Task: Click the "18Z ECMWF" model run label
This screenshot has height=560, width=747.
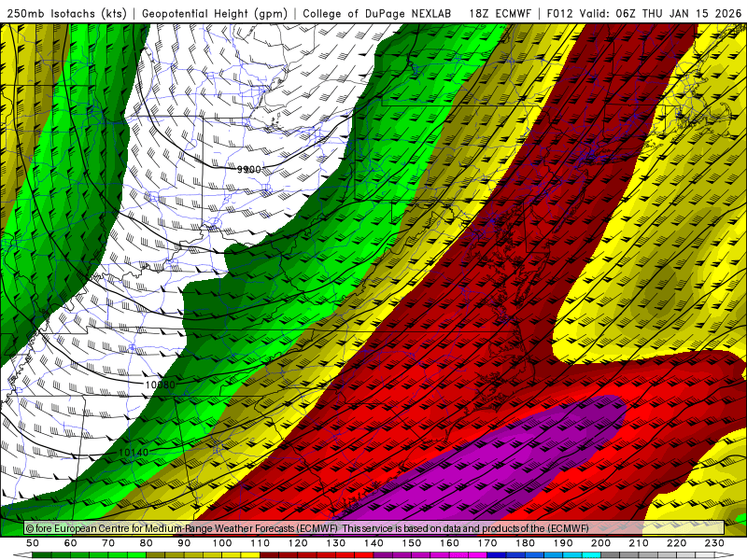Action: coord(500,14)
